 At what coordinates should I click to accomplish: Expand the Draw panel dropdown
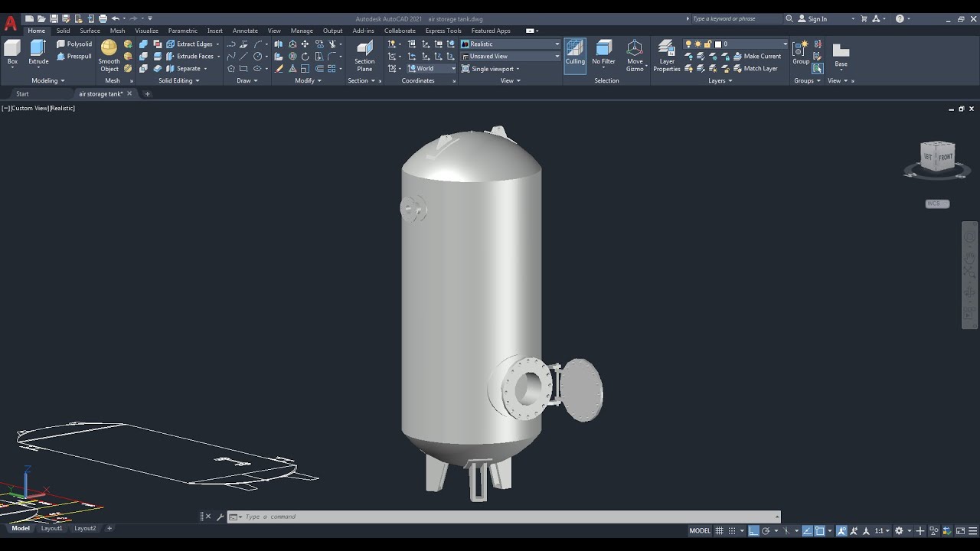coord(247,80)
